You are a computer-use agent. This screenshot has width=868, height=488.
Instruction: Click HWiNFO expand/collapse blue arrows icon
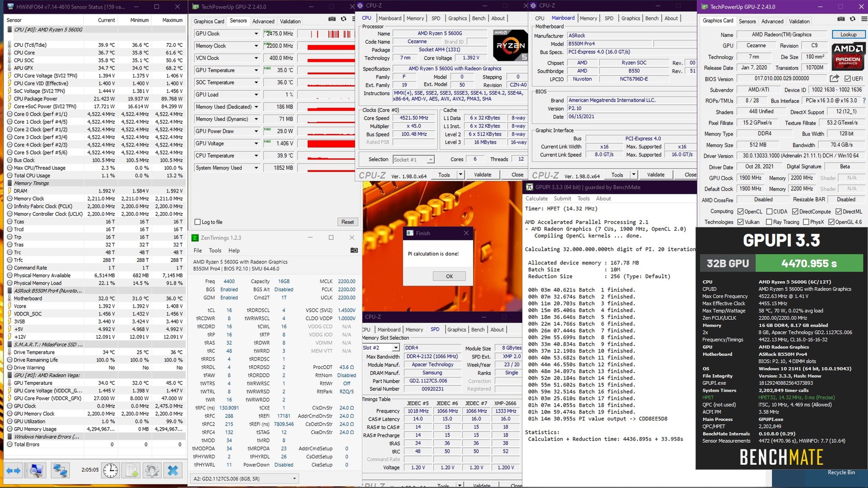(x=14, y=470)
